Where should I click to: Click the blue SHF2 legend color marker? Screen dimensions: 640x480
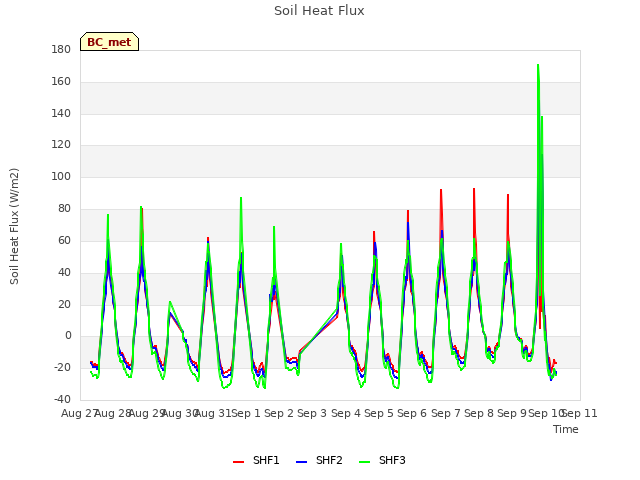301,462
